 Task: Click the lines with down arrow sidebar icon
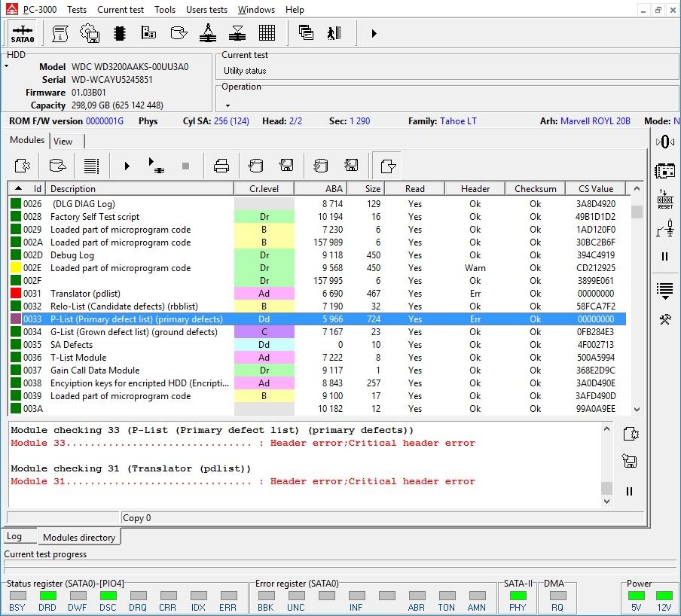pyautogui.click(x=665, y=291)
